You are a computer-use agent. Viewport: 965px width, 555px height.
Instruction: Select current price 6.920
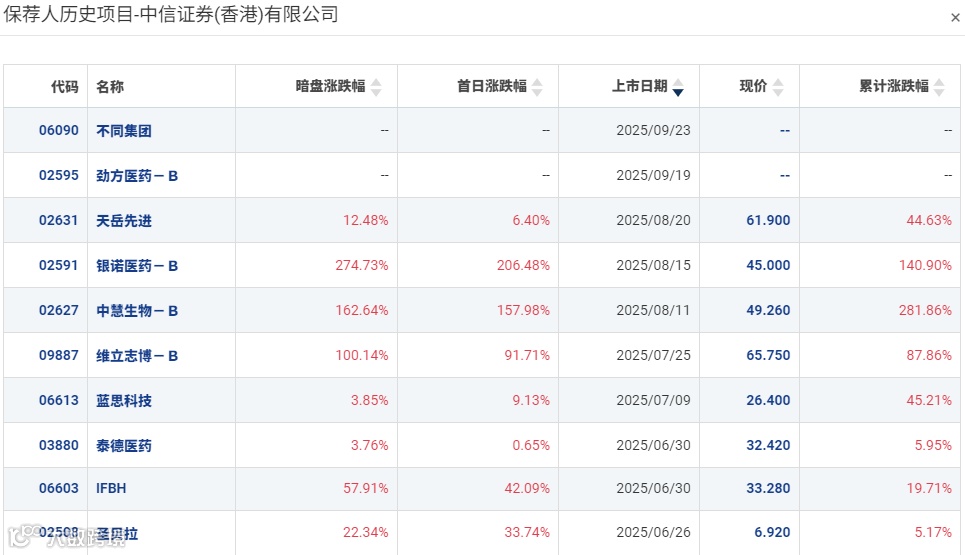point(772,532)
